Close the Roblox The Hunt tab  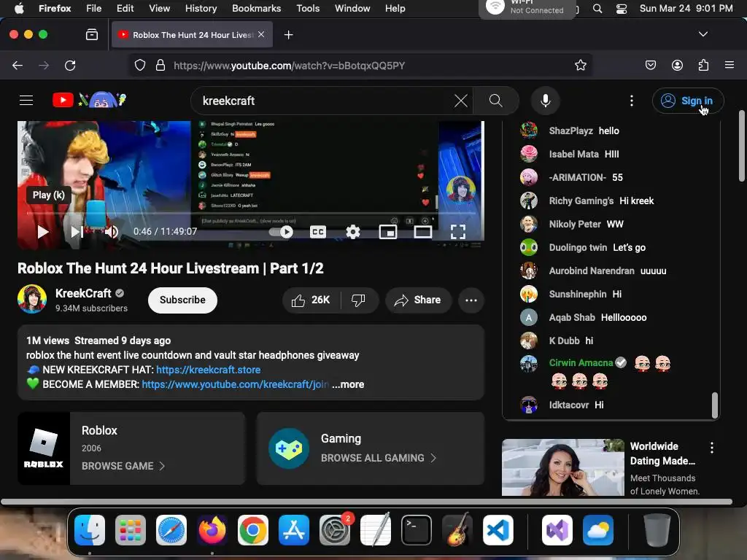pyautogui.click(x=261, y=34)
